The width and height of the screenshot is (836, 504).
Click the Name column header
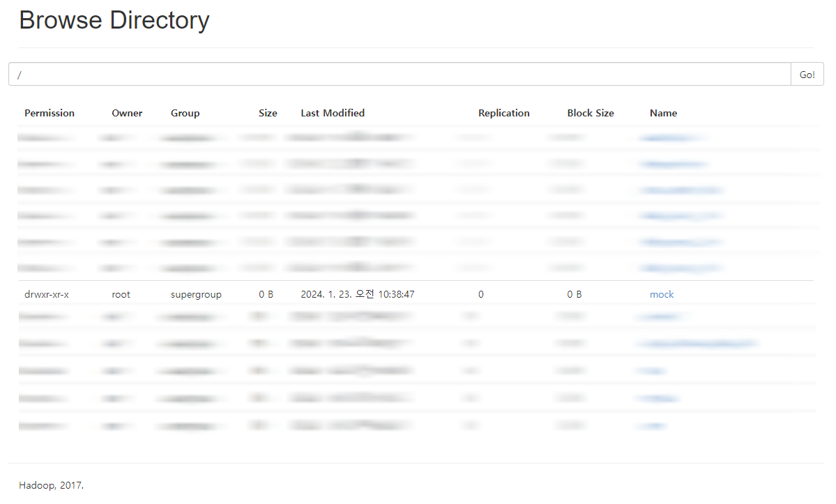[x=663, y=113]
